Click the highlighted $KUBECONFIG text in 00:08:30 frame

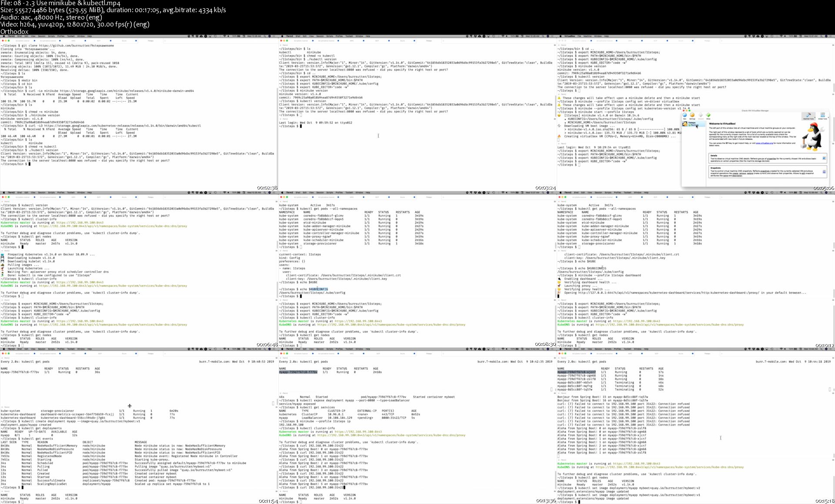(318, 289)
